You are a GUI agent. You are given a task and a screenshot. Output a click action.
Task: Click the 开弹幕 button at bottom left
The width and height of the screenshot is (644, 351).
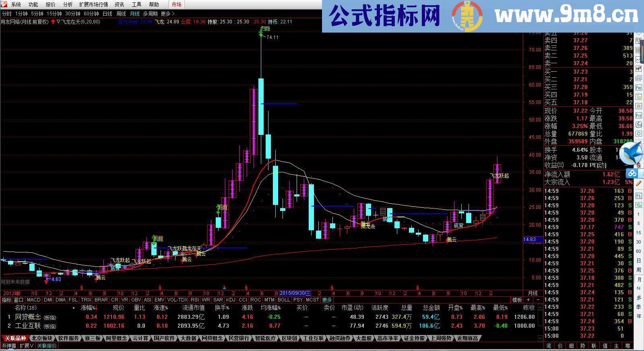pos(9,346)
